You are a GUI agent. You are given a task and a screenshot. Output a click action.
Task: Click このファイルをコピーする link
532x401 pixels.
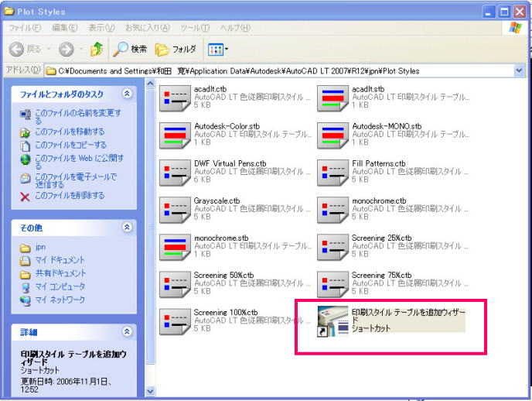pos(71,145)
